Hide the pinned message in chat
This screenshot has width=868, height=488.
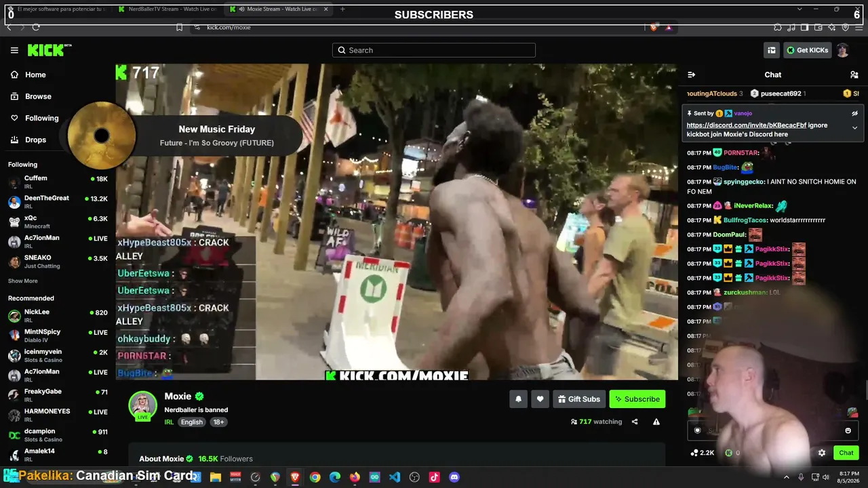click(x=854, y=113)
